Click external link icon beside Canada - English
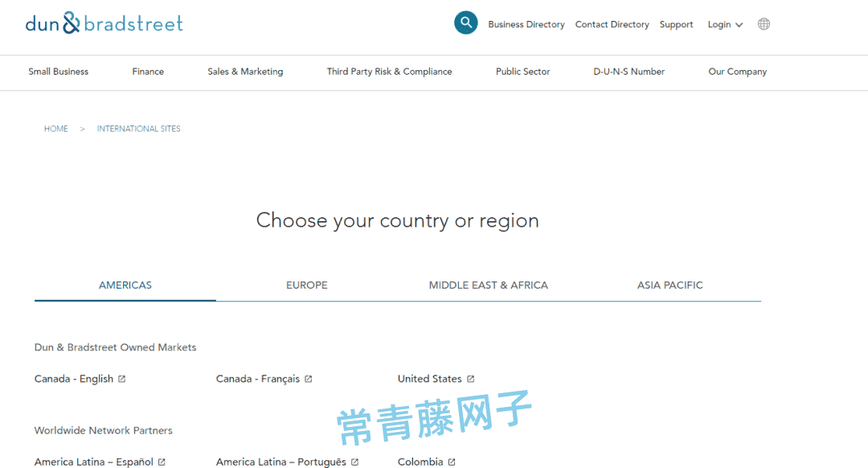The height and width of the screenshot is (468, 868). pyautogui.click(x=122, y=379)
